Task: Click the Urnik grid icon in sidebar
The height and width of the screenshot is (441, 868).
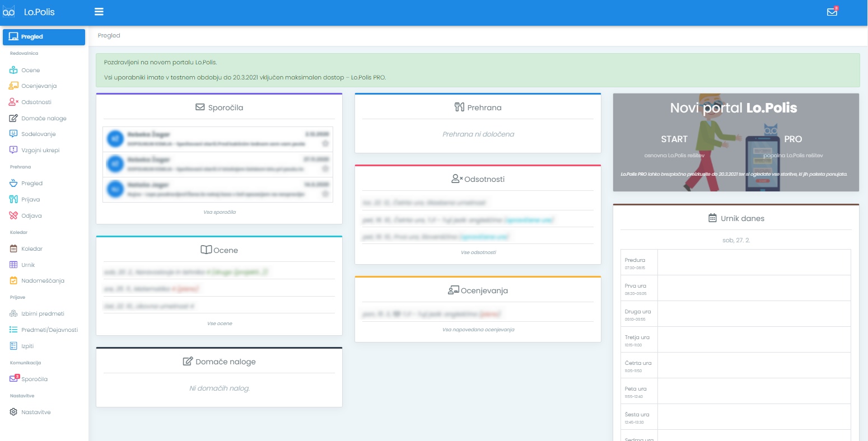Action: (x=13, y=265)
